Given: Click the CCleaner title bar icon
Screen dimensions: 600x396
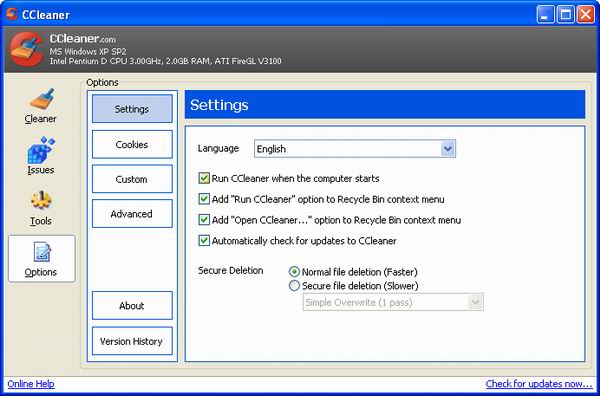Looking at the screenshot, I should pyautogui.click(x=12, y=14).
